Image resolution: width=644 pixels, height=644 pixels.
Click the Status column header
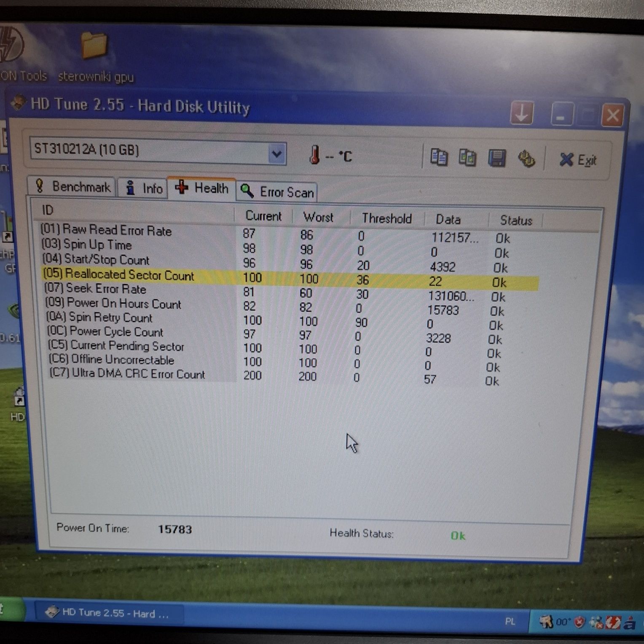click(x=516, y=220)
